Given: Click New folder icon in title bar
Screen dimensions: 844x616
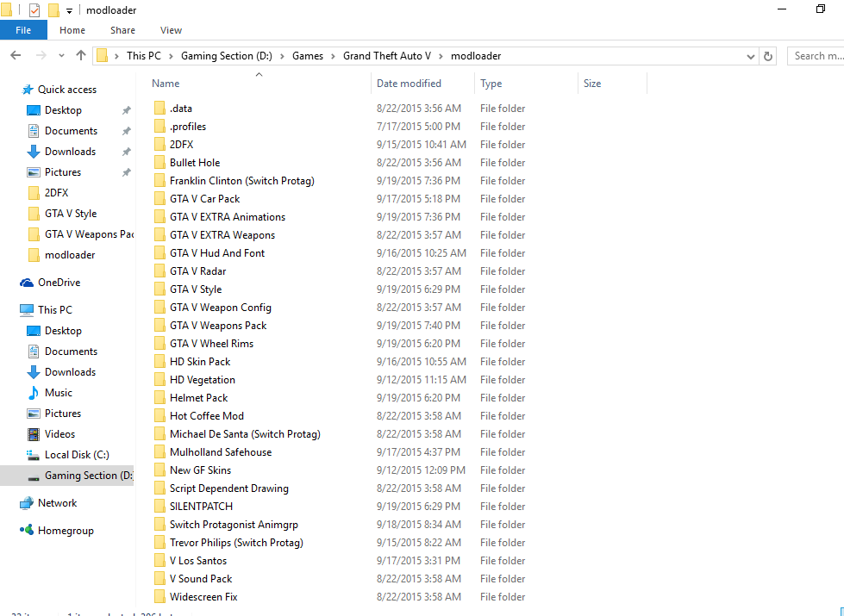Looking at the screenshot, I should pyautogui.click(x=53, y=9).
